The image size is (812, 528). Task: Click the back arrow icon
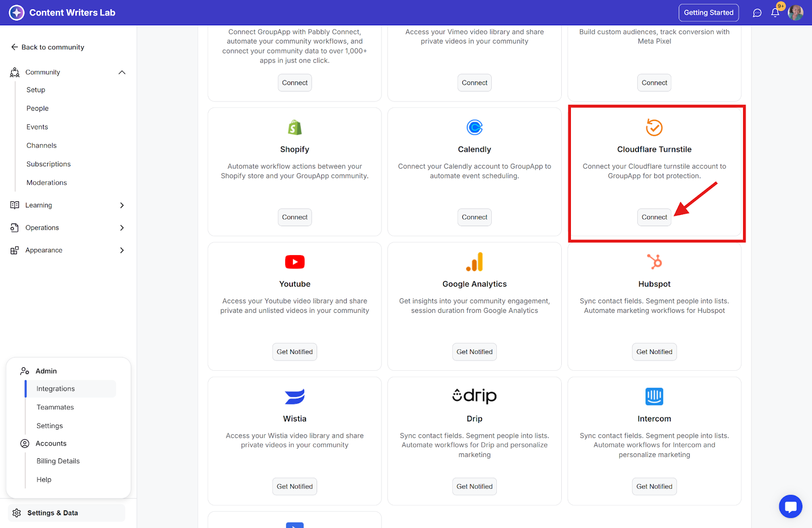pyautogui.click(x=14, y=47)
